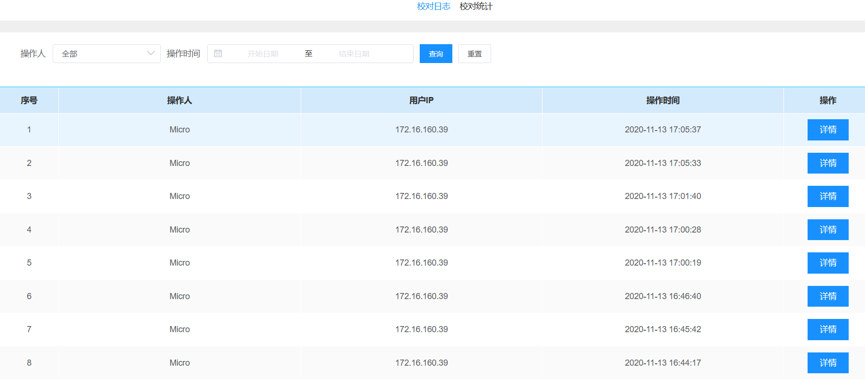Click sequence number 3 cell
865x382 pixels.
[x=29, y=196]
